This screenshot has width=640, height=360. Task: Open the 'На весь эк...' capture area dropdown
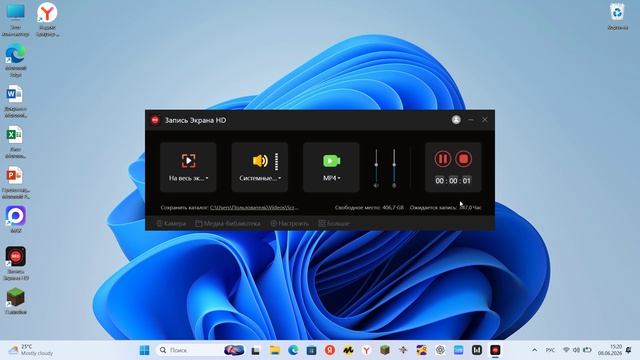(x=189, y=178)
